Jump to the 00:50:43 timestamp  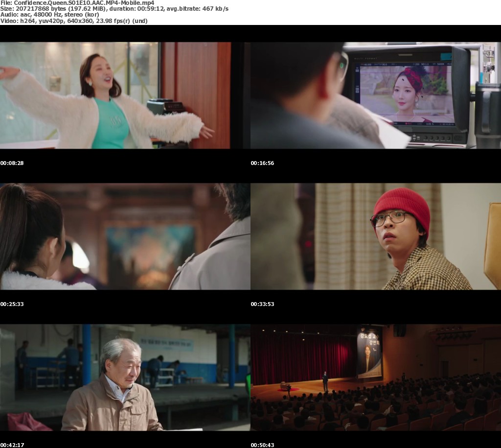(x=262, y=445)
